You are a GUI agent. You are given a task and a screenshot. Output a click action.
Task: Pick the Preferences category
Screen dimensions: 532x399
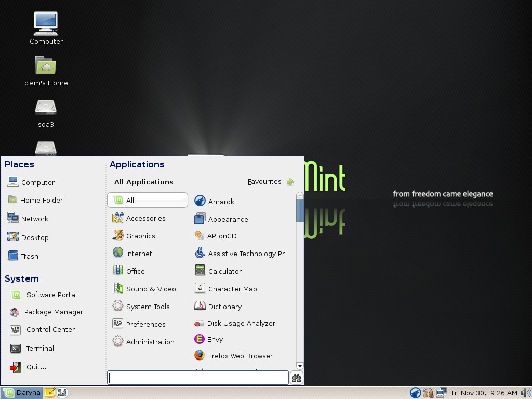click(x=147, y=324)
